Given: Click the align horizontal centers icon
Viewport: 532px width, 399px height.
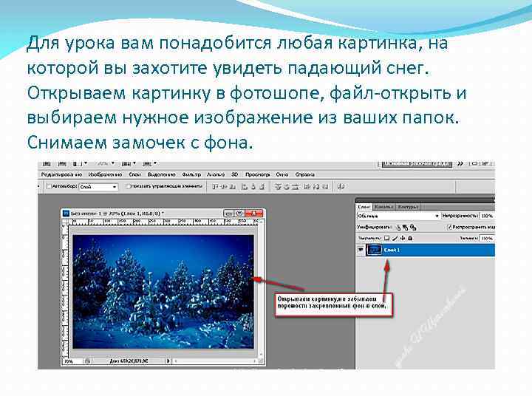Looking at the screenshot, I should [253, 187].
